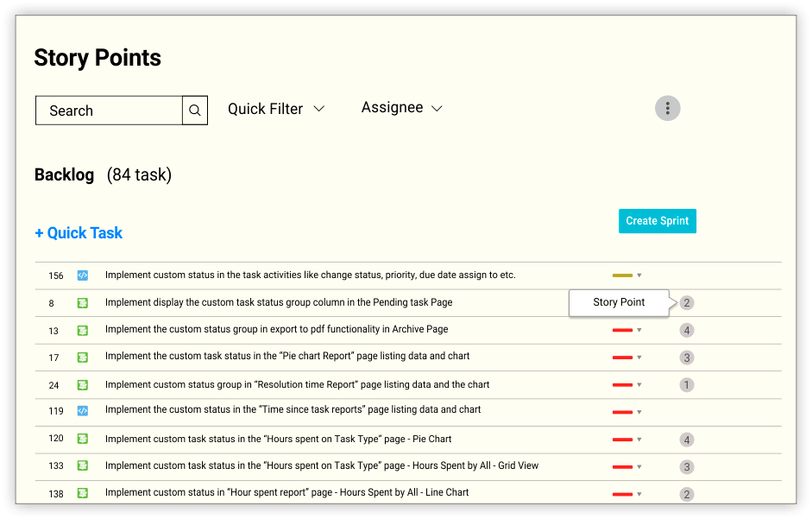Select the Story Point tooltip item

tap(619, 303)
